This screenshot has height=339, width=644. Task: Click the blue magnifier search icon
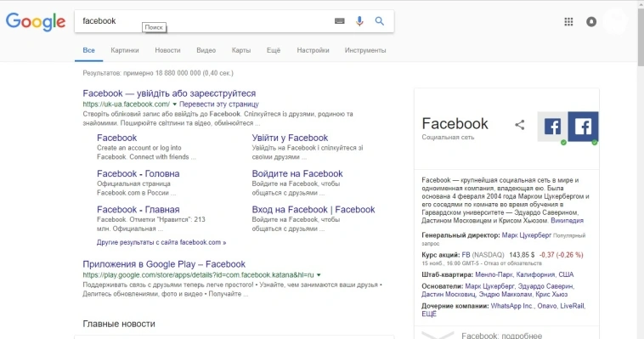click(x=380, y=21)
